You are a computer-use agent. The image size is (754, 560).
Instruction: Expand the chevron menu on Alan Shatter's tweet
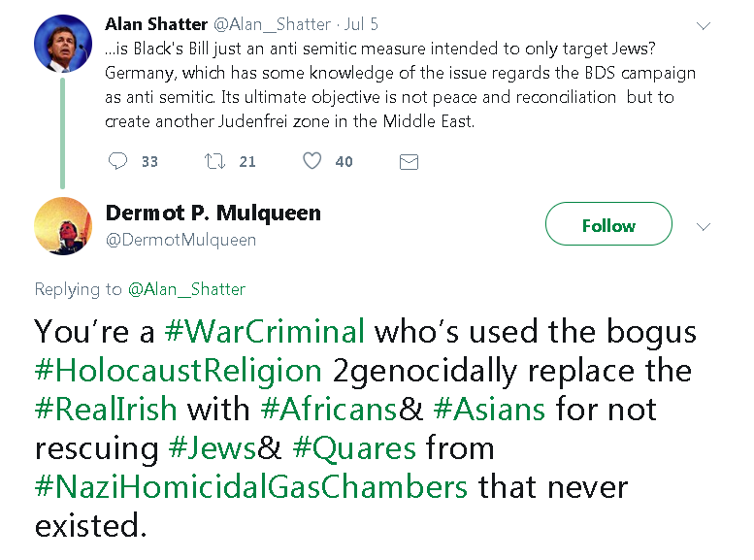pos(705,25)
